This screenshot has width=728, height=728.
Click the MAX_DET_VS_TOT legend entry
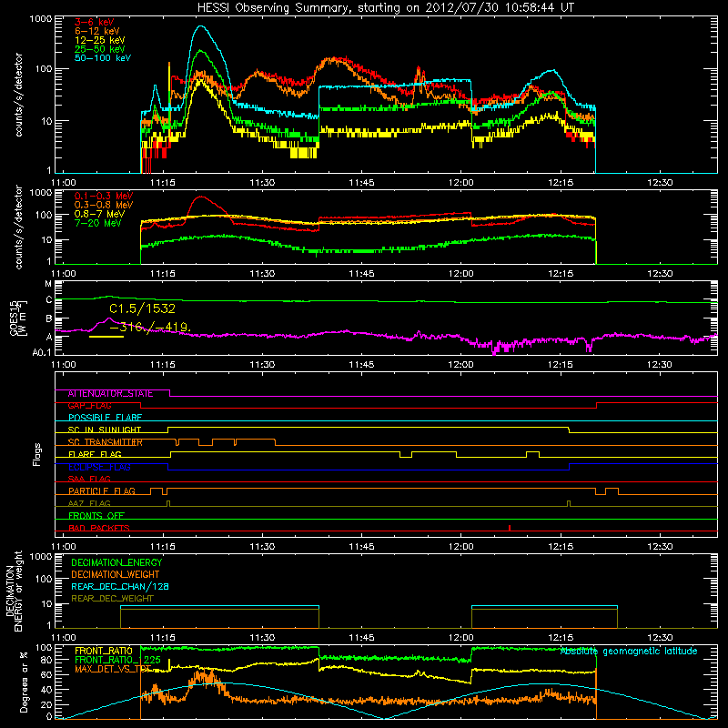(x=112, y=670)
